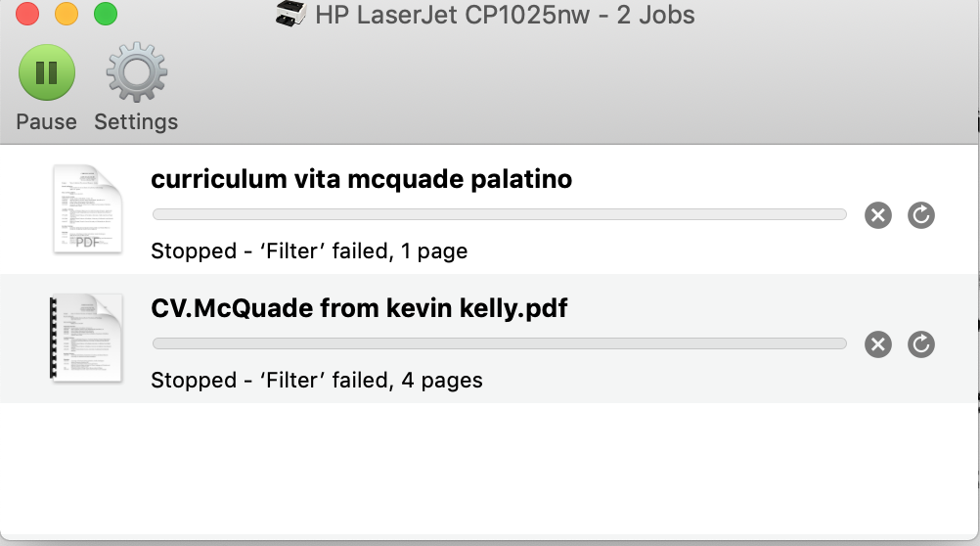Click the CV.McQuade from kevin kelly.pdf job title
Viewport: 980px width, 546px height.
pyautogui.click(x=359, y=309)
